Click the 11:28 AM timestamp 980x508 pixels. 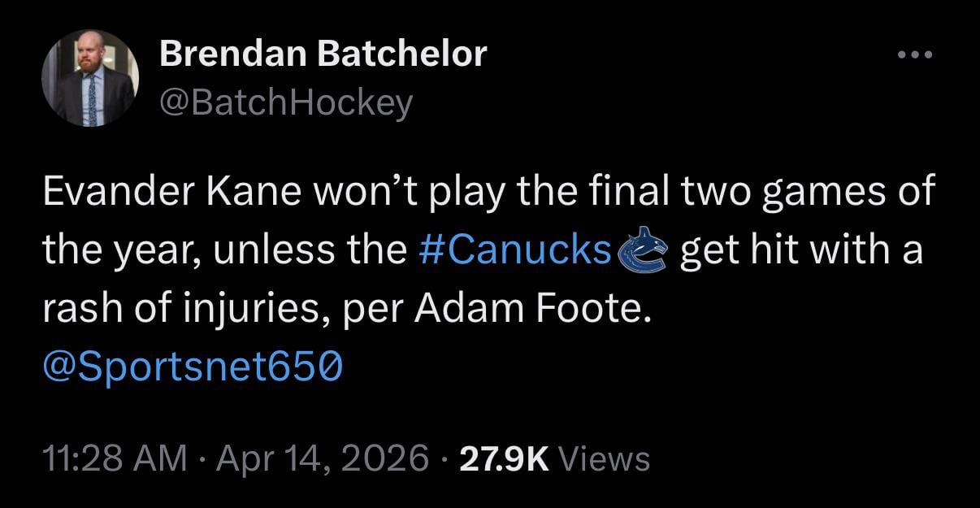[115, 458]
